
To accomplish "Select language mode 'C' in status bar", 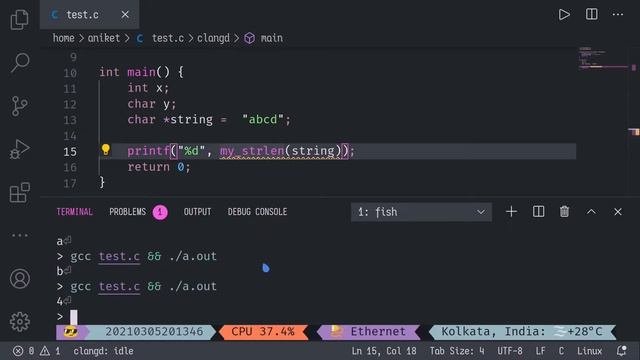I will pos(561,351).
